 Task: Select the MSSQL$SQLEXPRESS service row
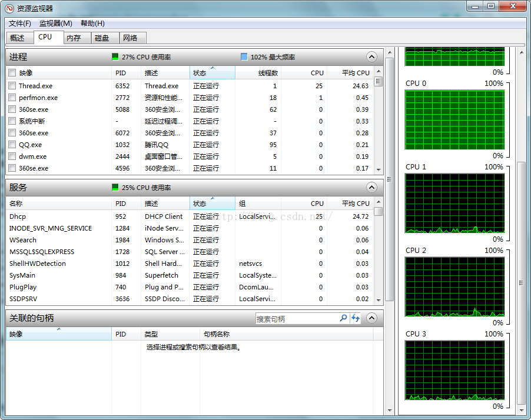point(190,252)
